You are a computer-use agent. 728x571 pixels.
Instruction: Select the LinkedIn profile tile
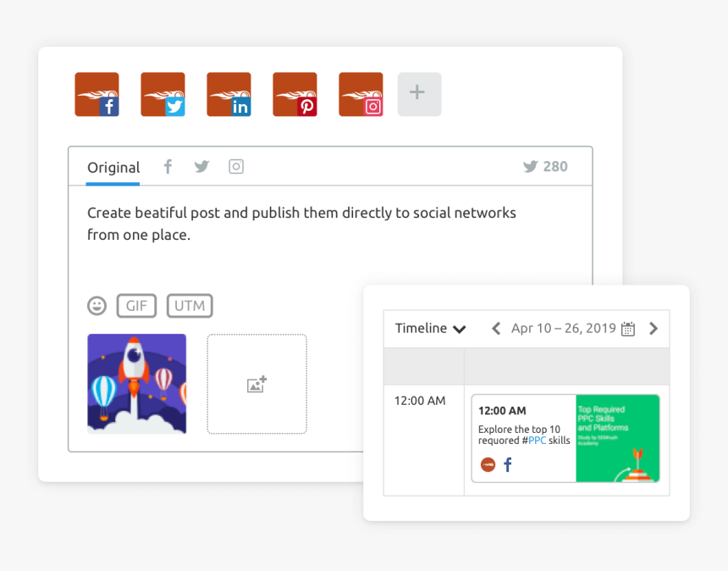(229, 94)
